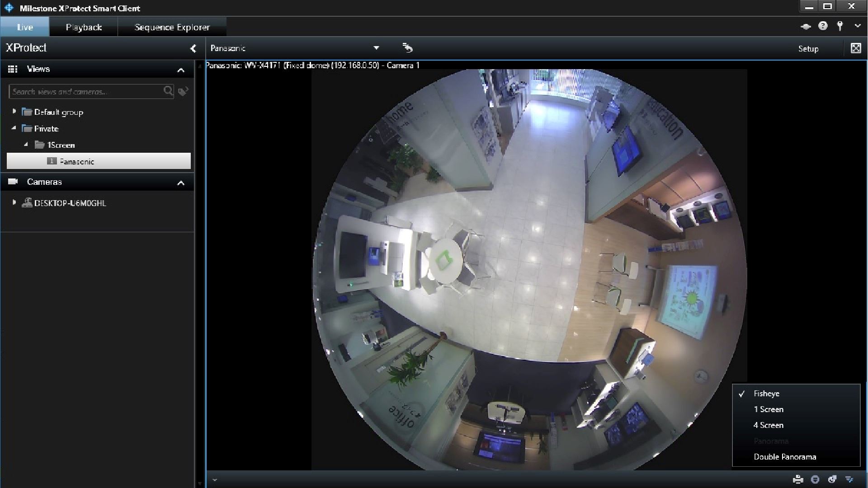The image size is (868, 488).
Task: Click the tag filter icon beside search
Action: (x=183, y=91)
